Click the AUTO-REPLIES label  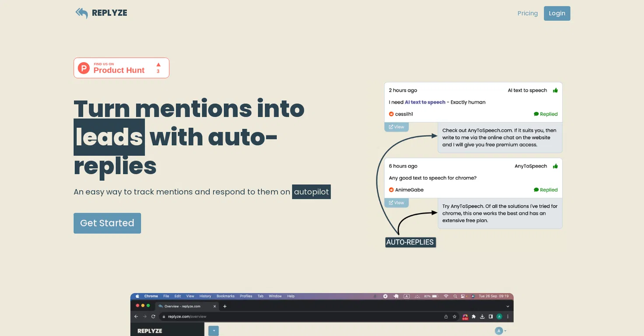click(410, 242)
